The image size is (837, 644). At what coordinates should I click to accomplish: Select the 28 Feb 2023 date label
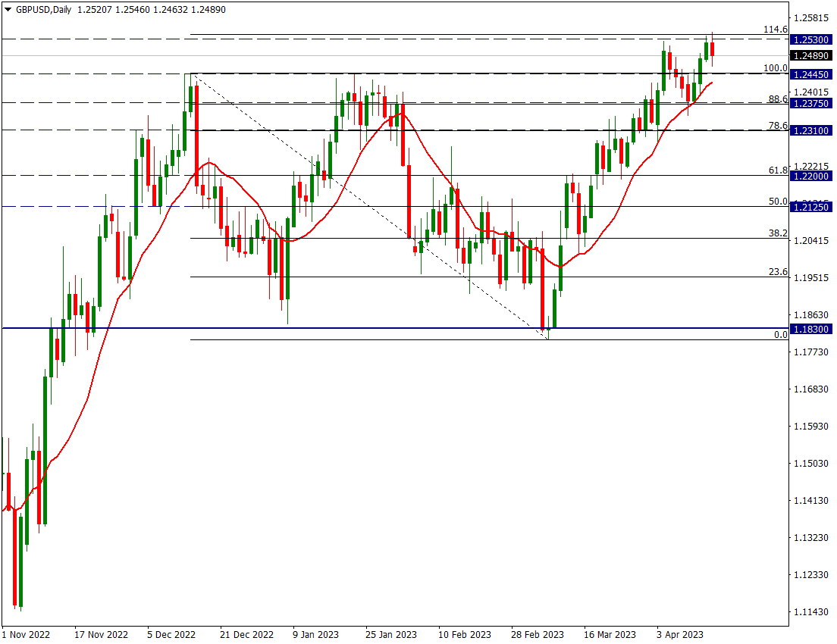(538, 634)
